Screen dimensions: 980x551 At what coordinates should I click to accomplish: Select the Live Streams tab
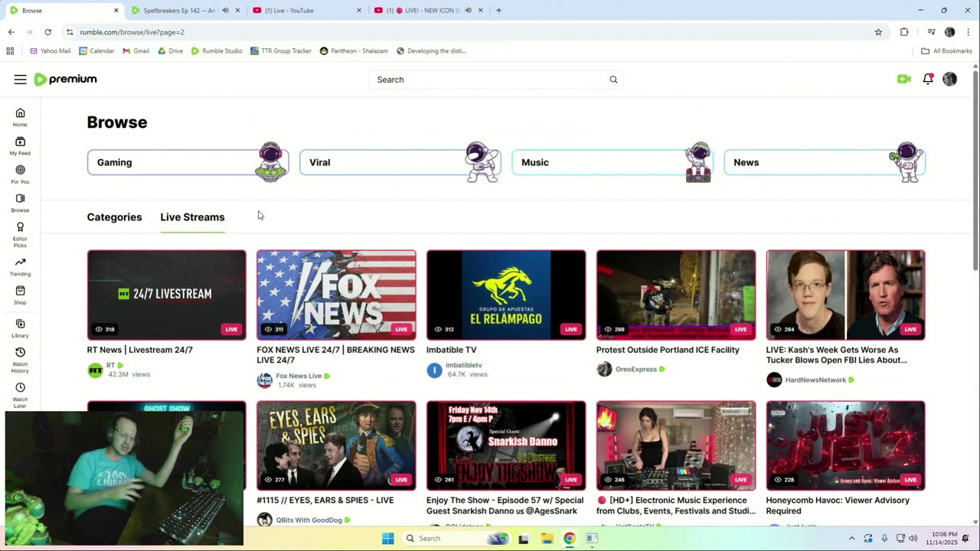[x=192, y=217]
